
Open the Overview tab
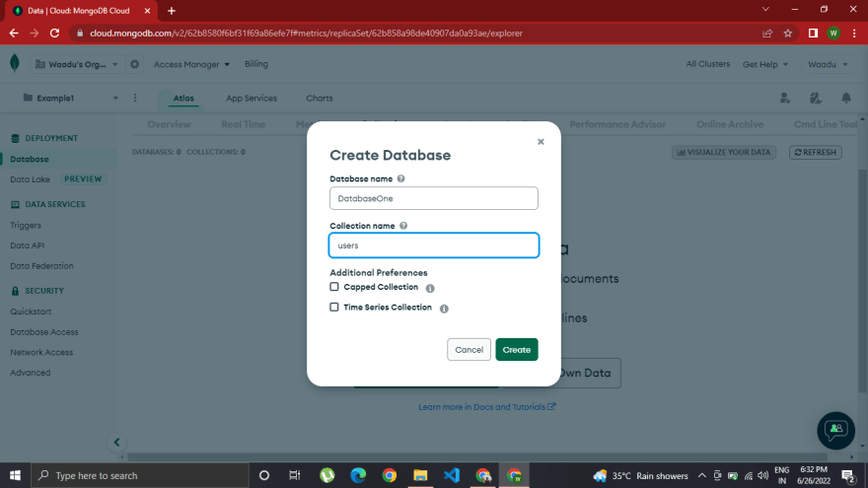[x=169, y=124]
